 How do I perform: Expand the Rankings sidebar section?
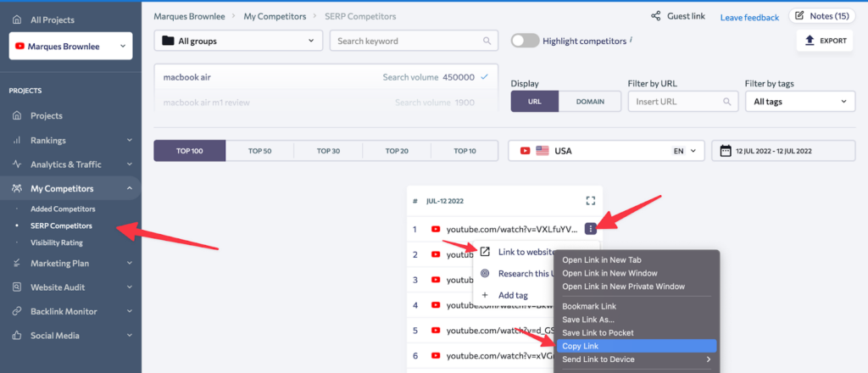130,140
